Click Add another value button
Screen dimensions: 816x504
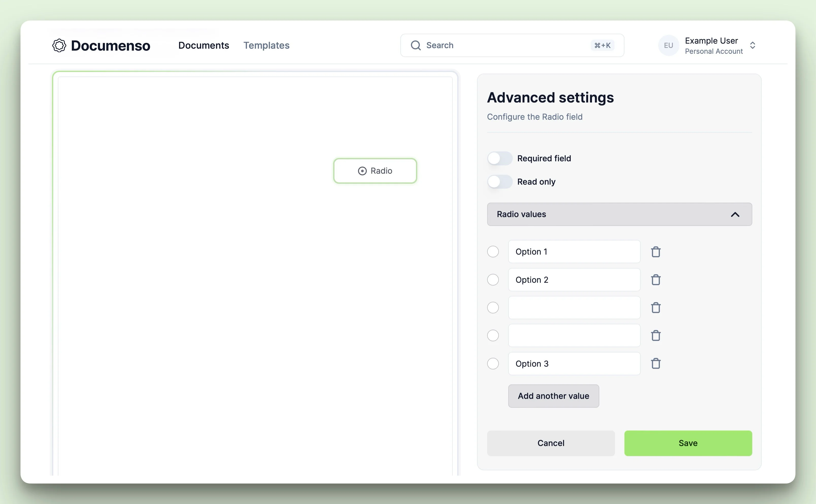(x=554, y=396)
